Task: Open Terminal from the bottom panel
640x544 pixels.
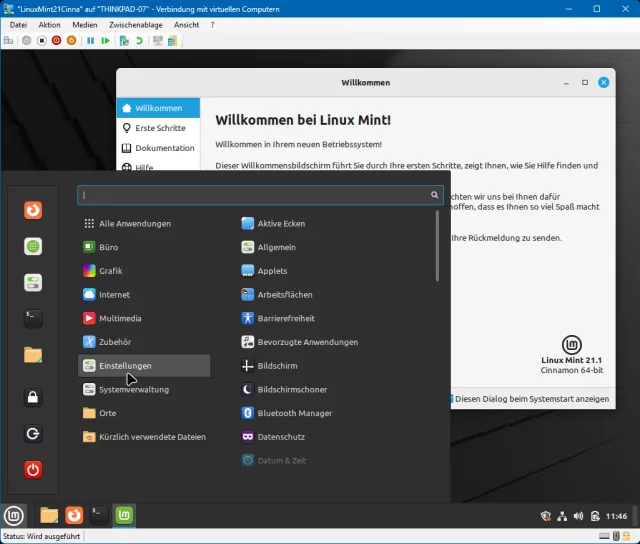Action: click(x=99, y=515)
